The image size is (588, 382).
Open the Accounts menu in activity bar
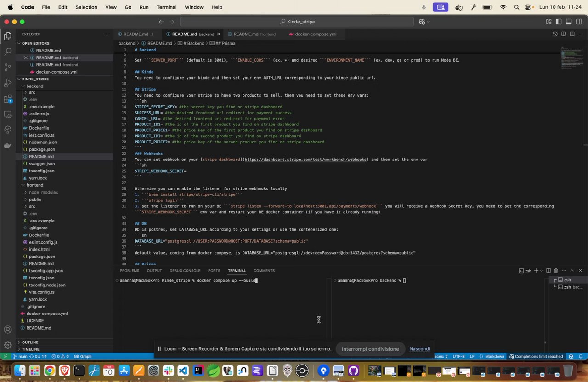click(7, 330)
